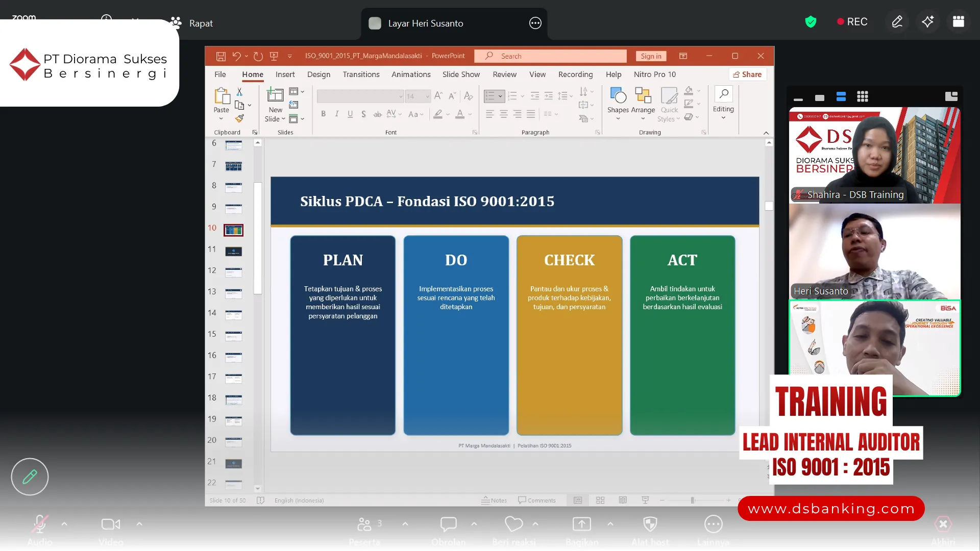Select slide 11 thumbnail in panel
This screenshot has width=980, height=551.
pyautogui.click(x=234, y=251)
